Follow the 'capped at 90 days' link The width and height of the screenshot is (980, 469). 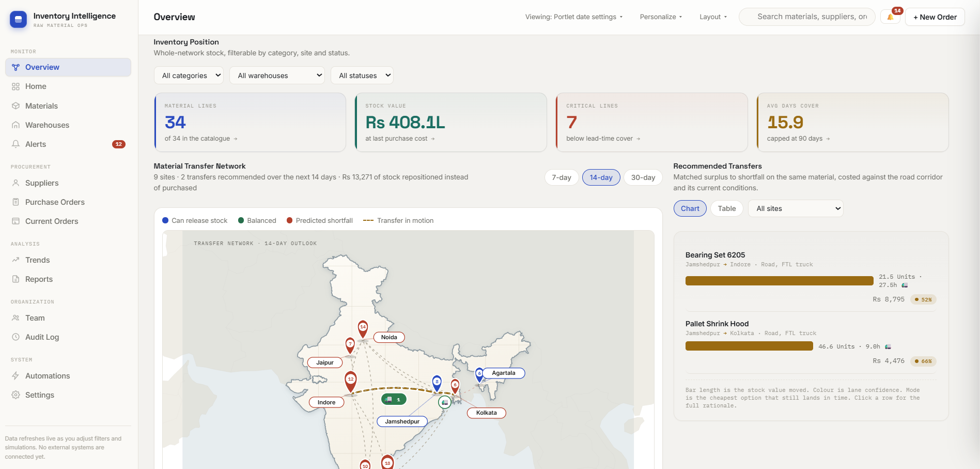tap(798, 139)
